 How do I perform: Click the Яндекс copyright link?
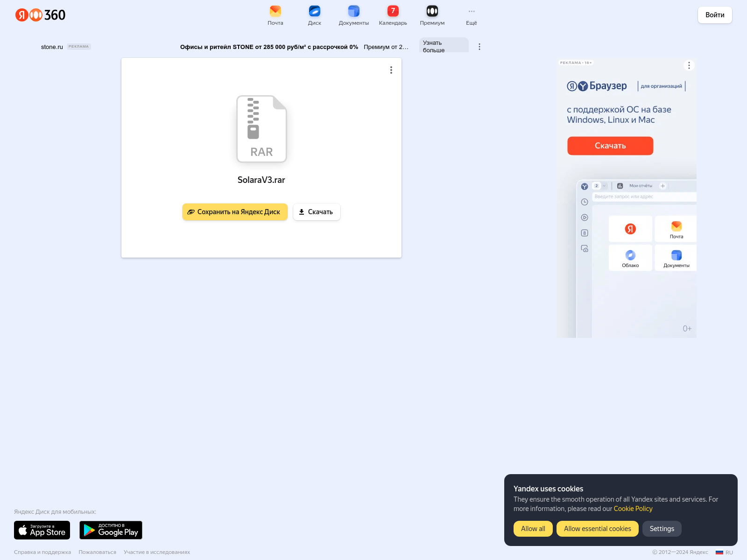point(699,552)
